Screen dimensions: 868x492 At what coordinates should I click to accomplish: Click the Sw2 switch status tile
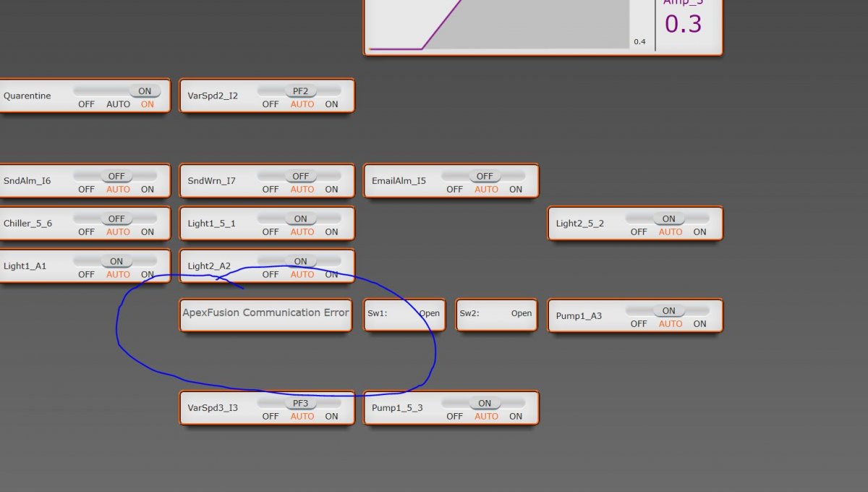pos(495,315)
